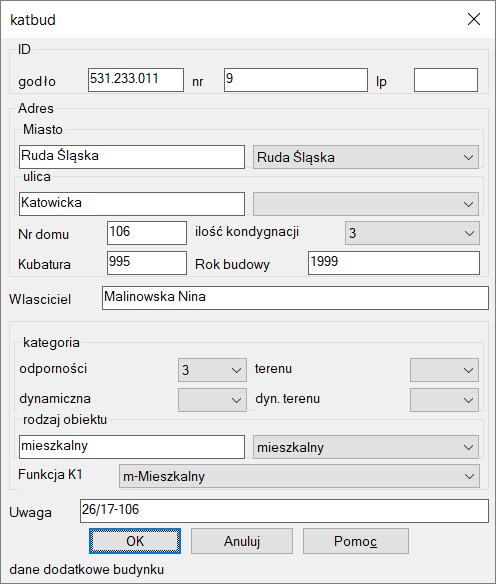This screenshot has height=584, width=496.
Task: Click the Nr domu field
Action: tap(147, 233)
